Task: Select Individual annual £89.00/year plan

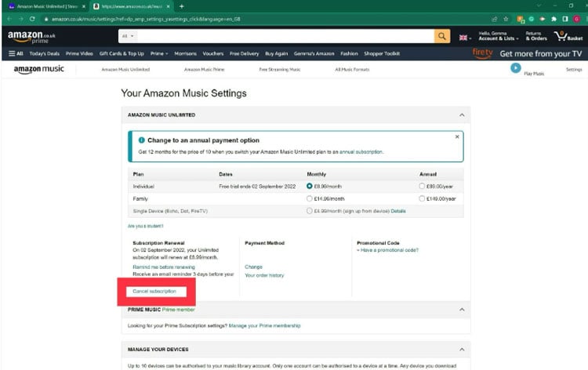Action: pyautogui.click(x=422, y=186)
